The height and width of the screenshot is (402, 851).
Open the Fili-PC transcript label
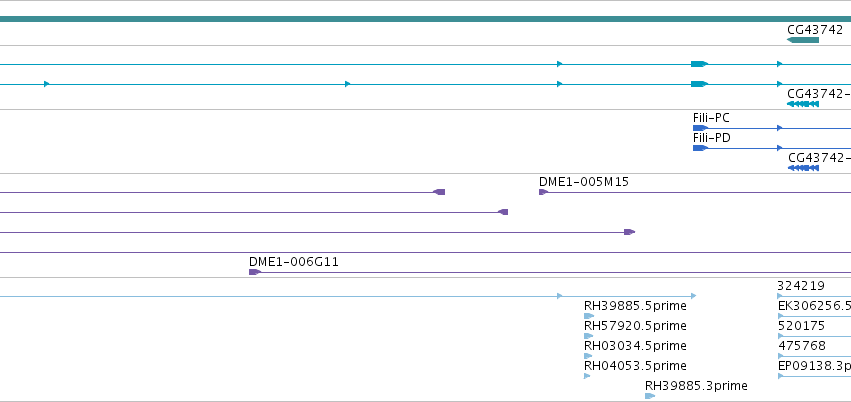click(x=711, y=118)
